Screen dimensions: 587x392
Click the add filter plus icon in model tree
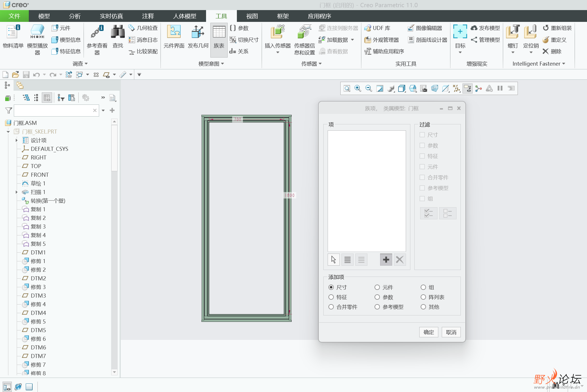pyautogui.click(x=112, y=110)
